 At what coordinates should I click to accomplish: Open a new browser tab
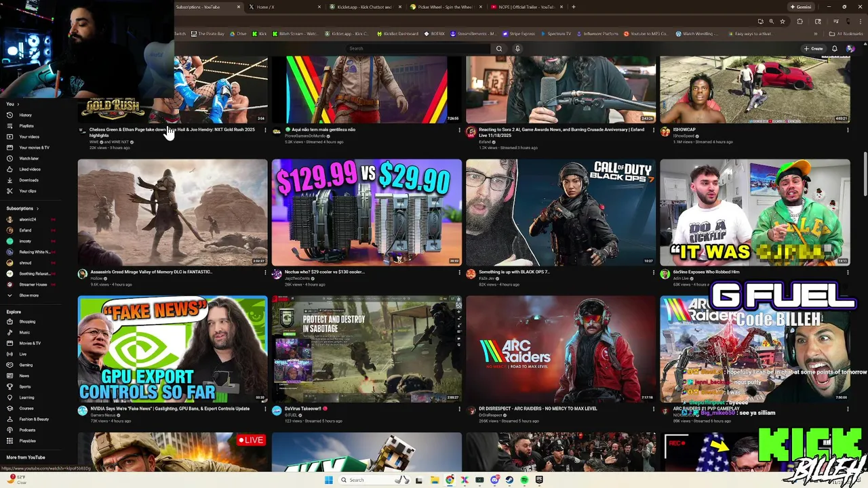pyautogui.click(x=574, y=7)
